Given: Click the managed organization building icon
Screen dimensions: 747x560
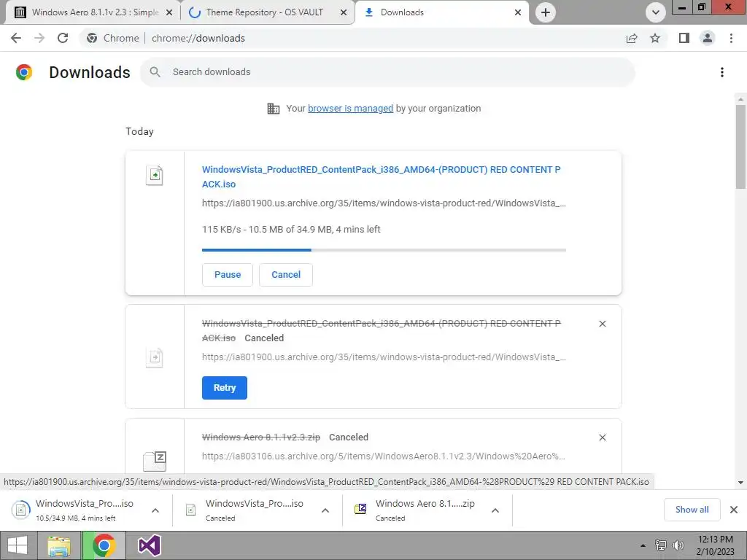Looking at the screenshot, I should click(x=274, y=109).
